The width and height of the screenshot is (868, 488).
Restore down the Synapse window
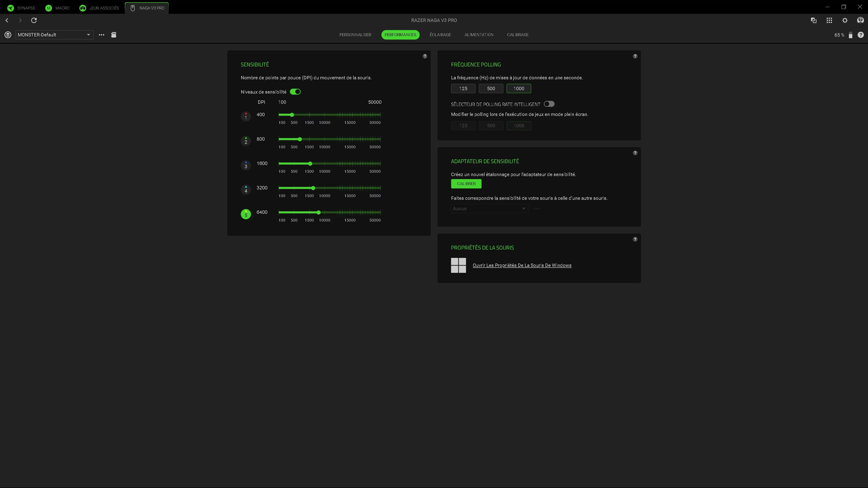[844, 7]
